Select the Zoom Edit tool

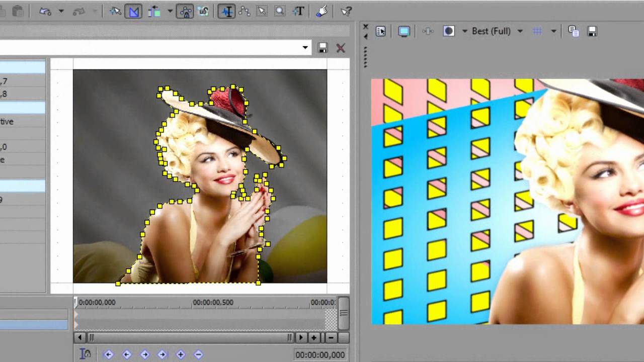(280, 11)
